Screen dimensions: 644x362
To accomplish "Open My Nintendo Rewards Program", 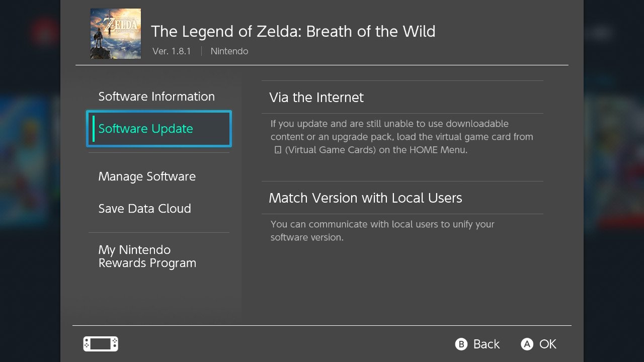I will click(x=147, y=256).
